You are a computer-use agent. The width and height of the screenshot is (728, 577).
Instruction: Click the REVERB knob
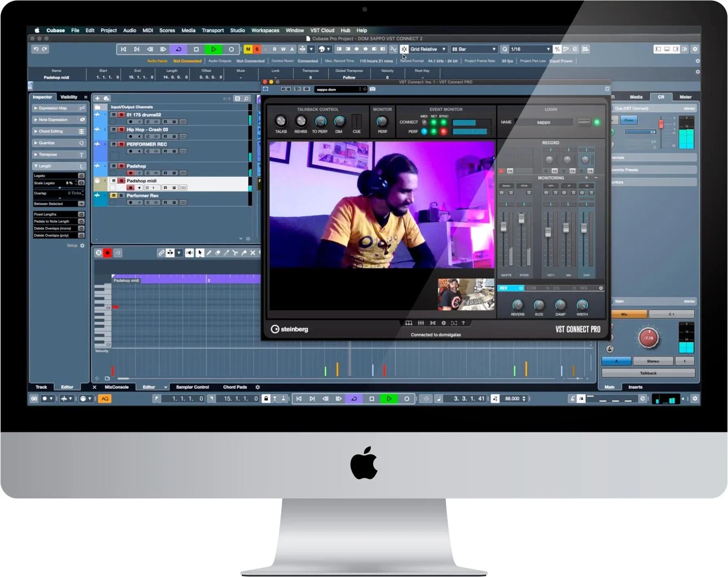517,305
